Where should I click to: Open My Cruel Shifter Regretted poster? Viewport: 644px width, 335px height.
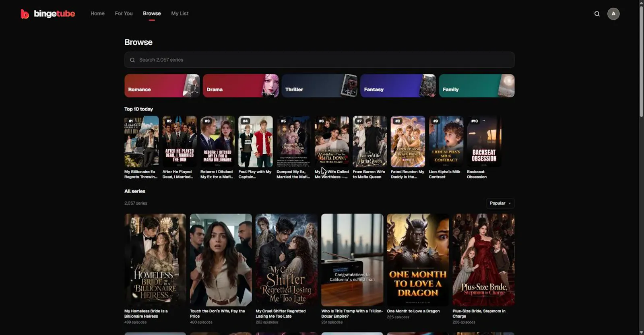point(287,260)
